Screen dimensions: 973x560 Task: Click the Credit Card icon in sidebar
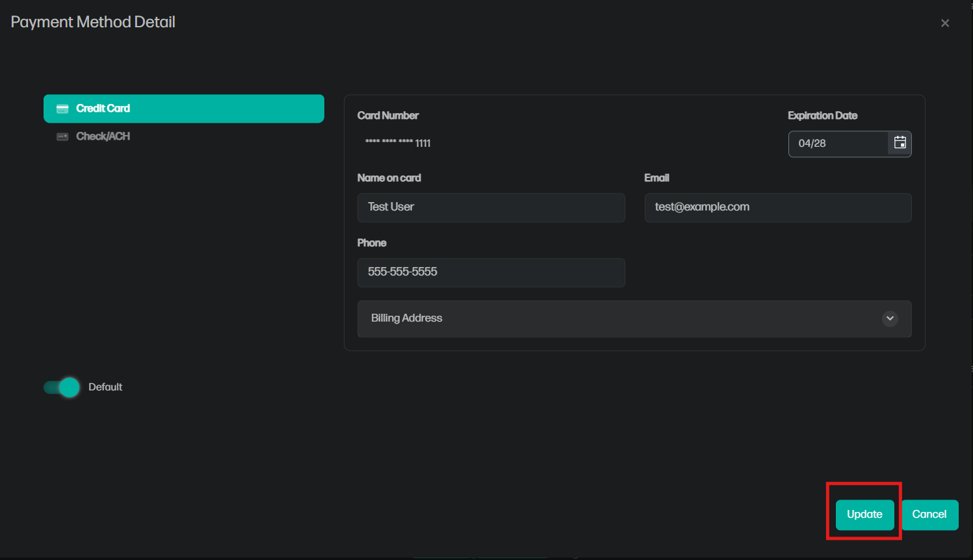tap(62, 108)
